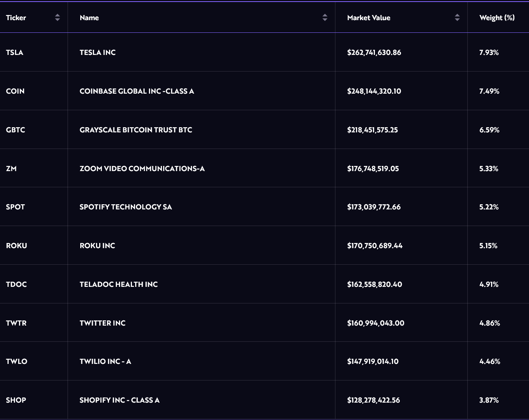Click market value $218,451,575.25
The image size is (529, 420).
373,130
